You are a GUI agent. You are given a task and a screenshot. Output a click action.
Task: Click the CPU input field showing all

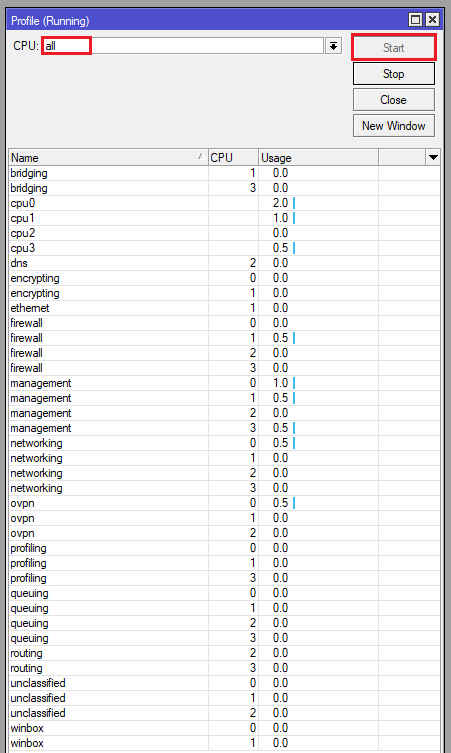pos(183,46)
